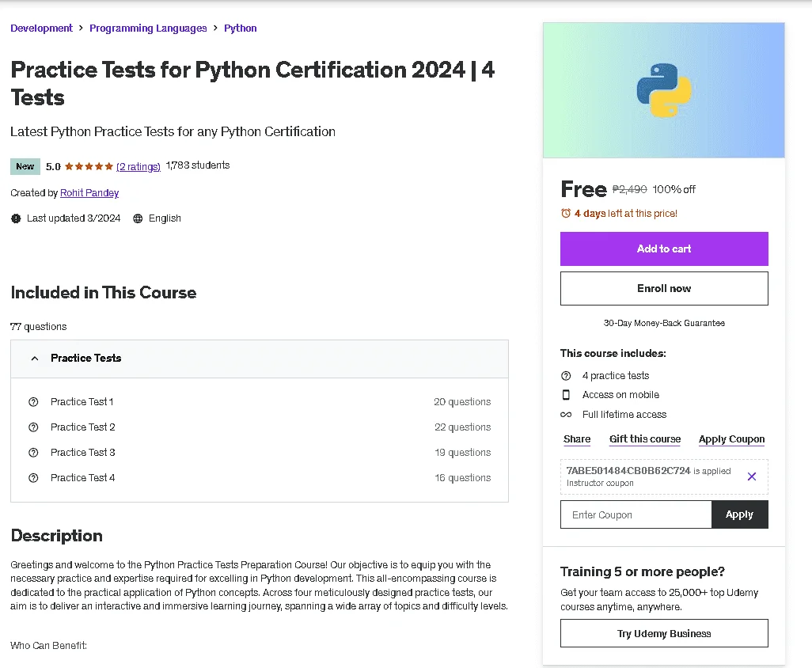This screenshot has width=812, height=668.
Task: Click the 'Latest Python Practice Tests' subtitle
Action: (x=173, y=131)
